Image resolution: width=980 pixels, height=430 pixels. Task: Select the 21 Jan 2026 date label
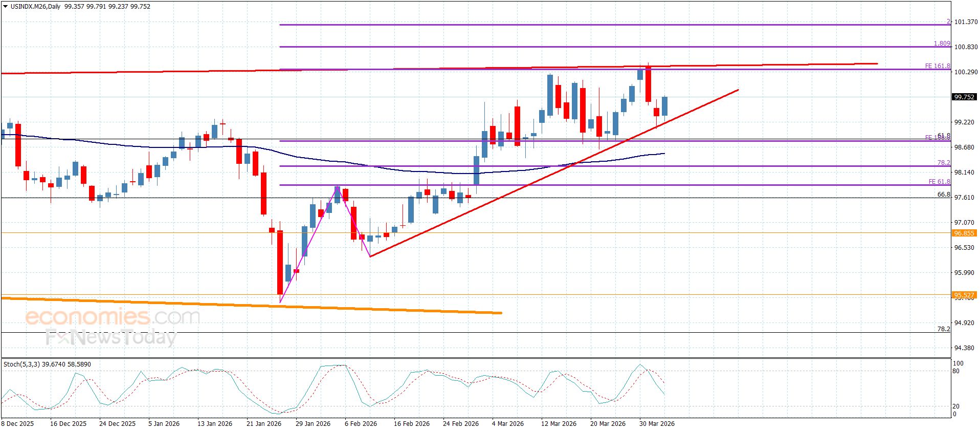(x=264, y=423)
